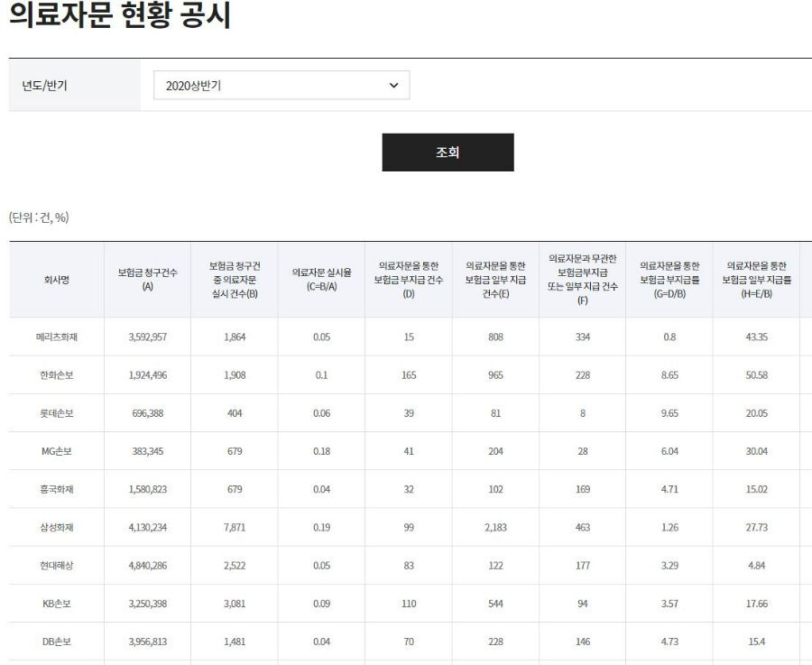Click the value 696,388 in 롯데손보 row
This screenshot has width=812, height=665.
tap(148, 413)
